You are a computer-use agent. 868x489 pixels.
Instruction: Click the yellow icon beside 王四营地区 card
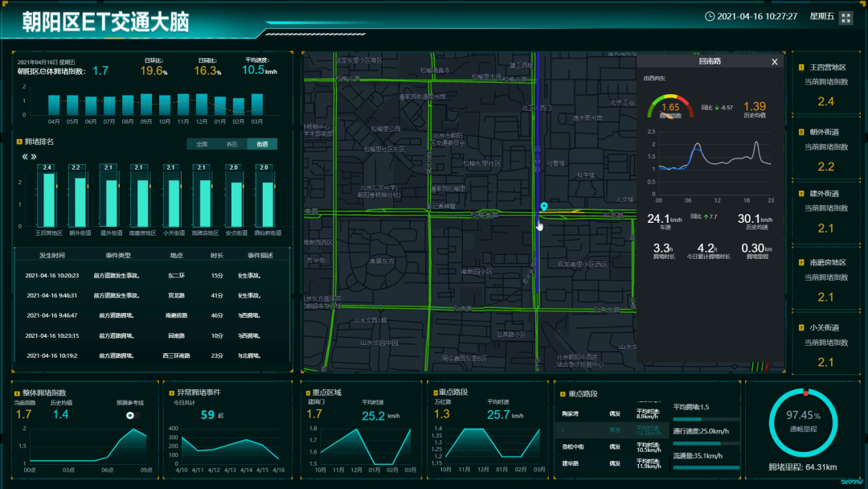[801, 68]
